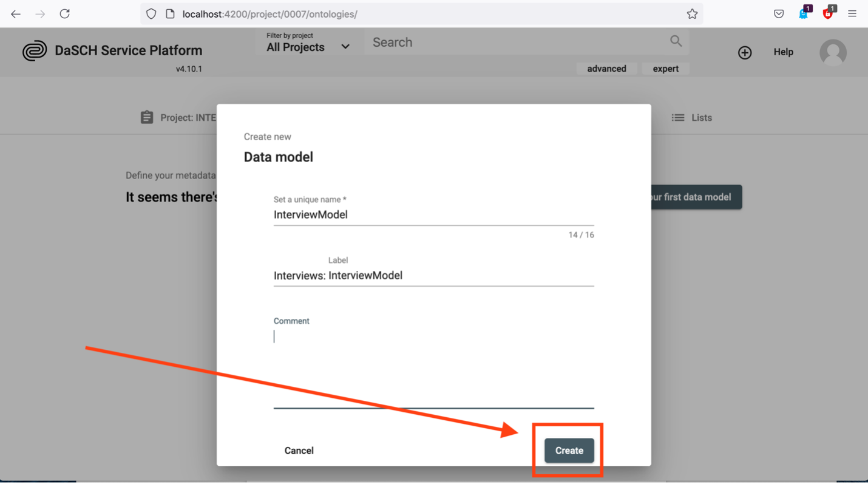Reload the current page
Image resolution: width=868 pixels, height=484 pixels.
pos(64,13)
